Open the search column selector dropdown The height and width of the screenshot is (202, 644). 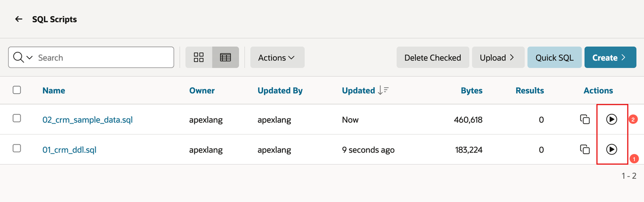(23, 57)
